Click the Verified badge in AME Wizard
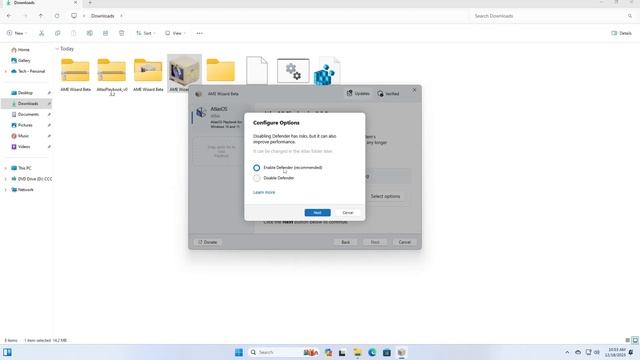 coord(388,93)
